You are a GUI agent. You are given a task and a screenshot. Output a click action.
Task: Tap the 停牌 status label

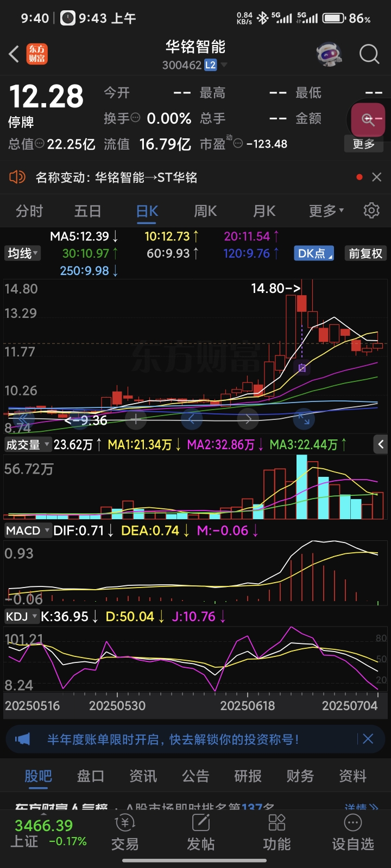click(x=21, y=122)
